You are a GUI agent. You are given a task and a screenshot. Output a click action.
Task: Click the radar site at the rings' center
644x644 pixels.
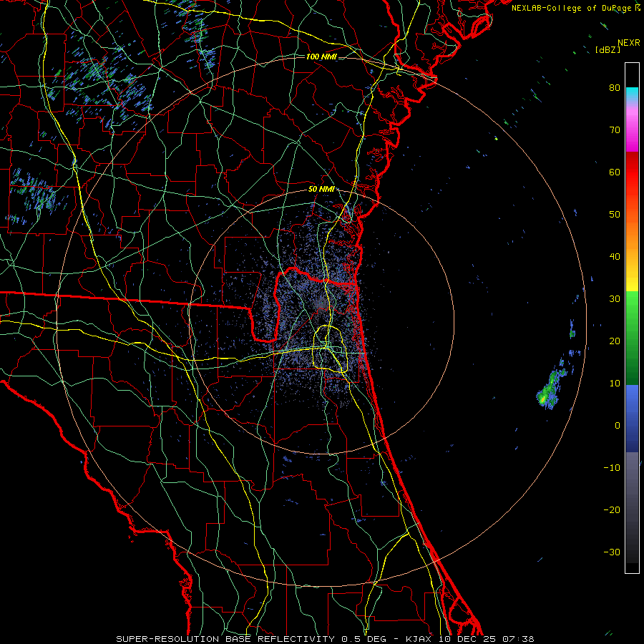[x=321, y=321]
